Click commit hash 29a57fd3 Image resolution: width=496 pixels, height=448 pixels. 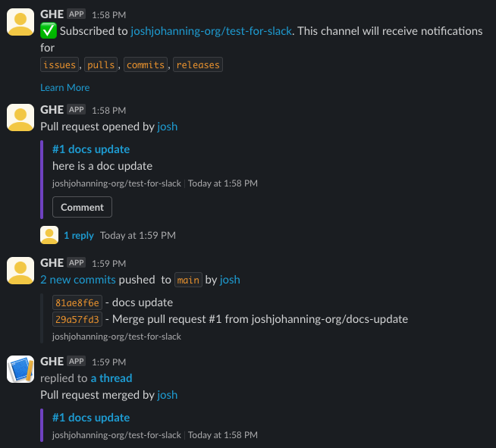[77, 319]
